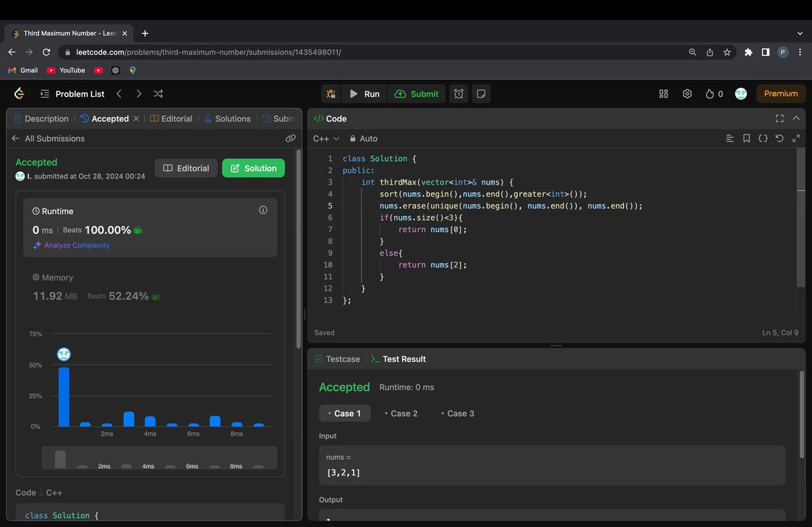Toggle Auto lock setting in editor
This screenshot has height=527, width=812.
(363, 138)
